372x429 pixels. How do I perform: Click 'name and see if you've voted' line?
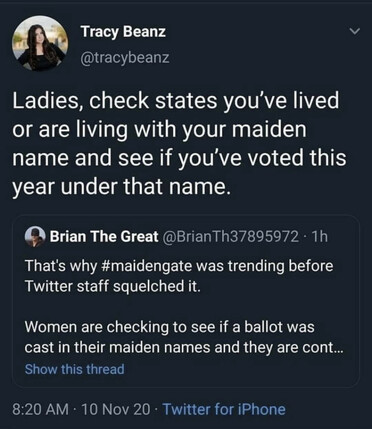point(179,158)
